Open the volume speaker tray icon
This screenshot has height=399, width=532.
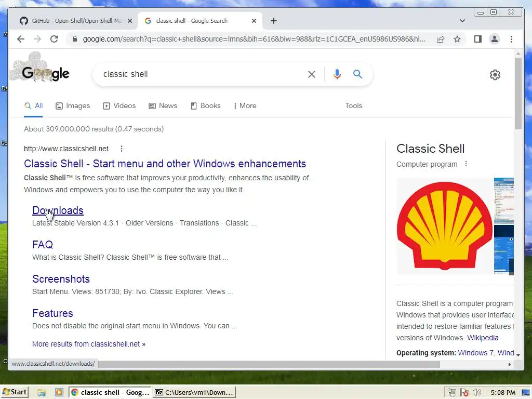pos(477,393)
